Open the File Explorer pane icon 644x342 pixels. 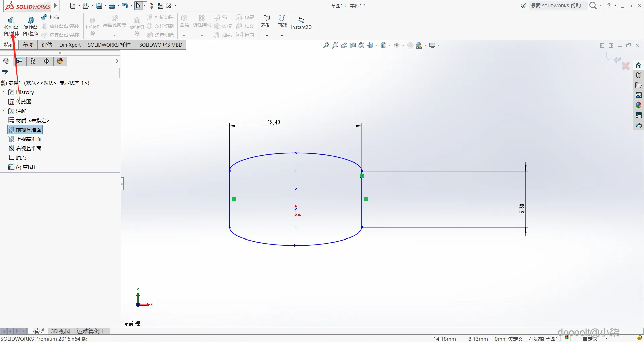click(x=639, y=85)
